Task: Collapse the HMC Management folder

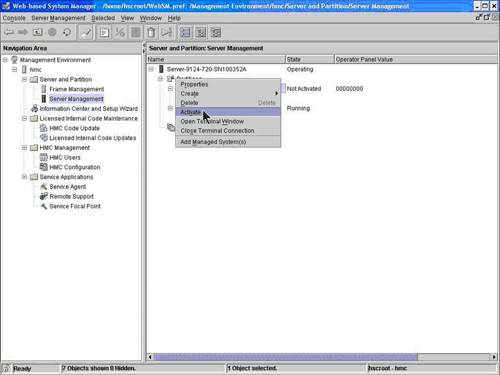Action: point(24,147)
